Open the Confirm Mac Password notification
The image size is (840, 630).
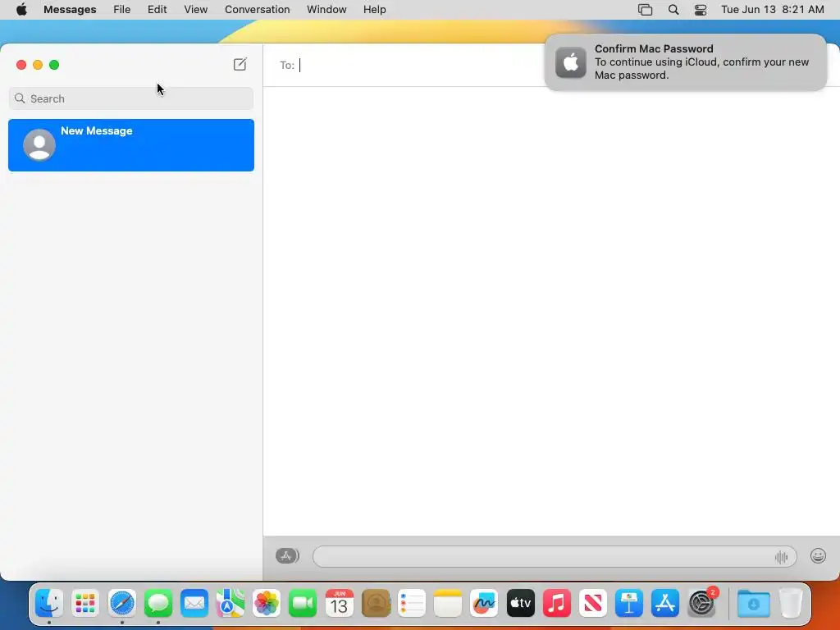coord(686,62)
